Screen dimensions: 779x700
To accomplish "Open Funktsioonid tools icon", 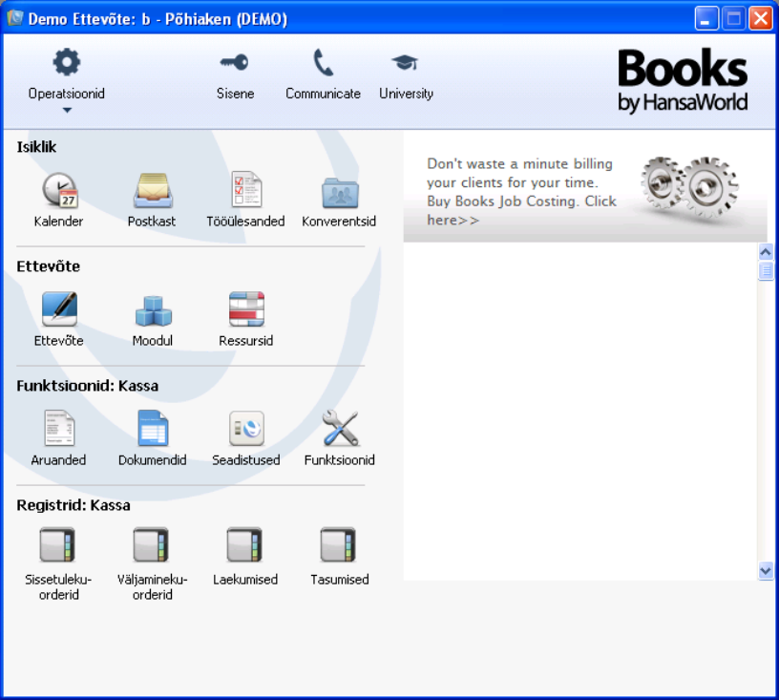I will tap(340, 428).
